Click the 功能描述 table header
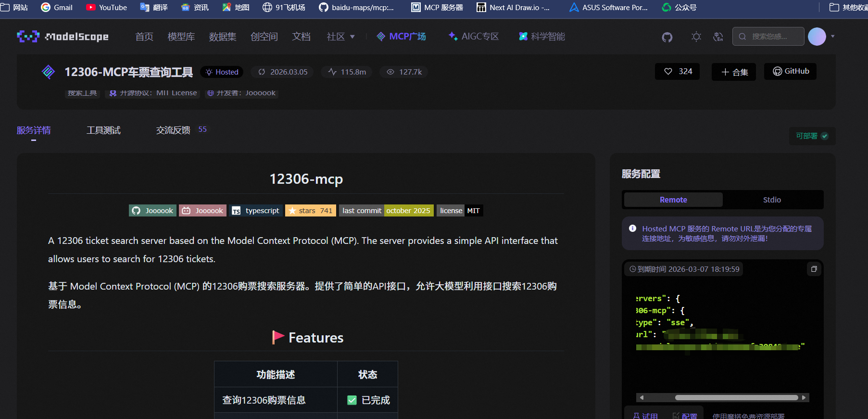Viewport: 868px width, 419px height. 276,375
